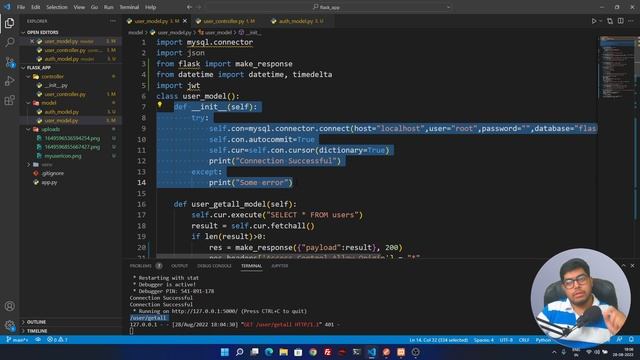Open the Search view in activity bar
The image size is (640, 360).
point(9,42)
